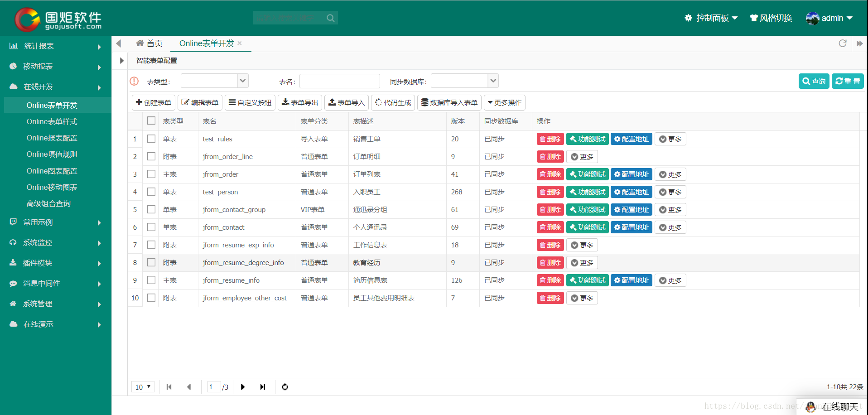868x415 pixels.
Task: Open the 更多操作 dropdown
Action: click(x=505, y=102)
